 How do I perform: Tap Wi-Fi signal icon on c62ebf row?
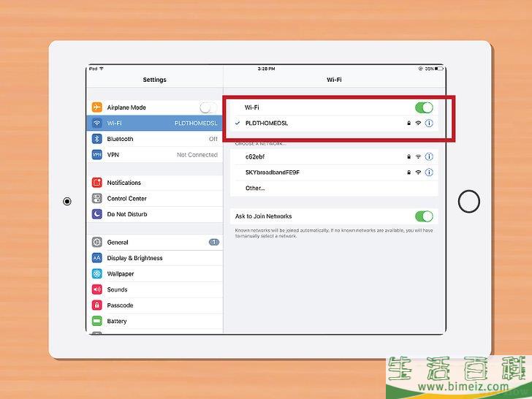(418, 156)
